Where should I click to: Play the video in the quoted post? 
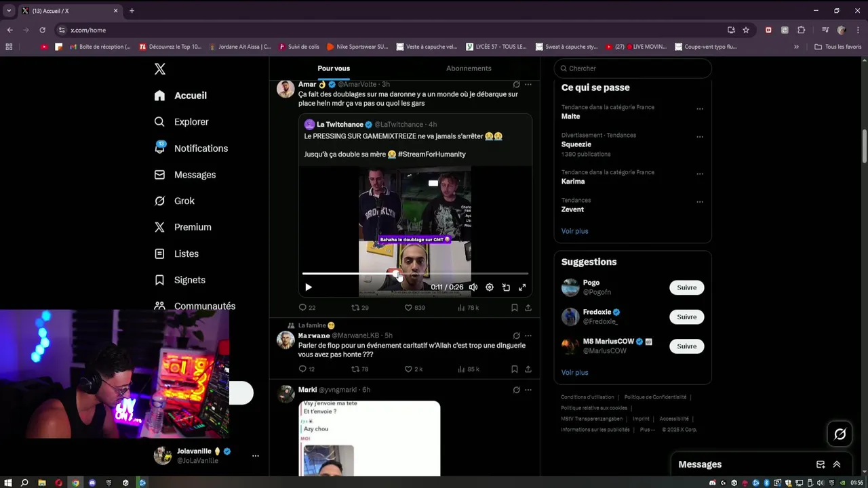pos(309,287)
